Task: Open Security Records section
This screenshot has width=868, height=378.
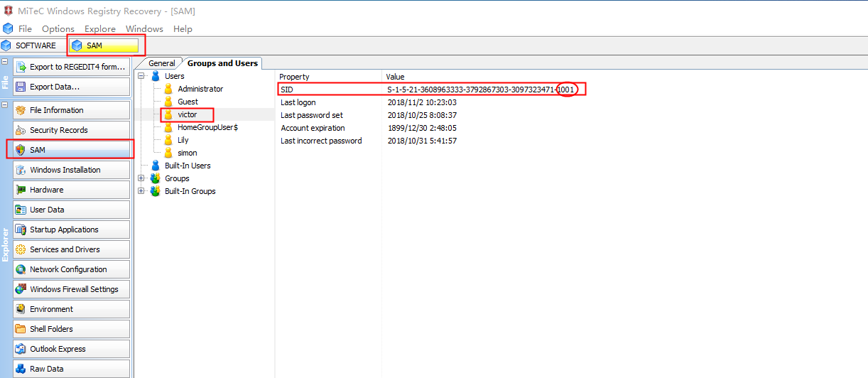Action: pyautogui.click(x=71, y=130)
